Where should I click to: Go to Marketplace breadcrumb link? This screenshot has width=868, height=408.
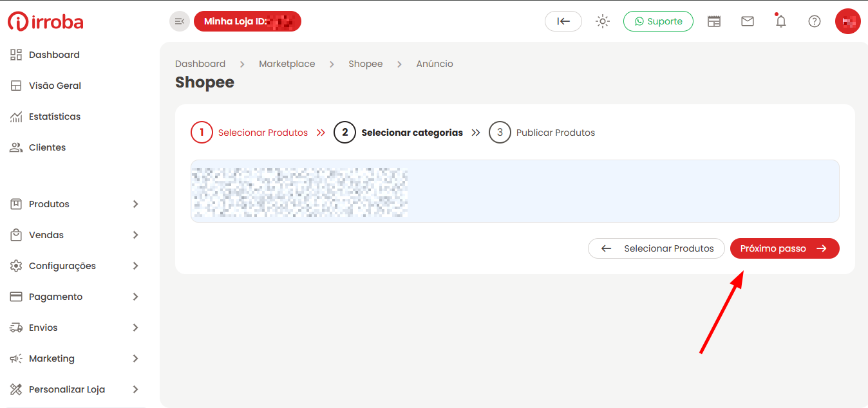tap(287, 64)
